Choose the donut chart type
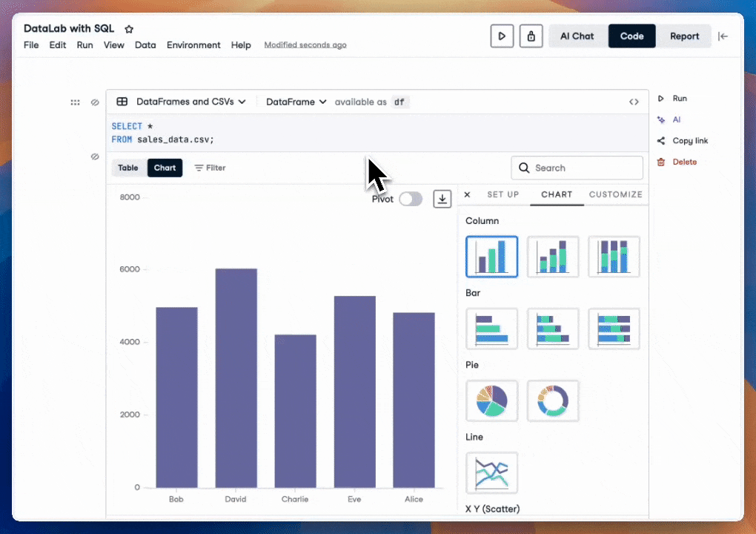 pyautogui.click(x=553, y=400)
